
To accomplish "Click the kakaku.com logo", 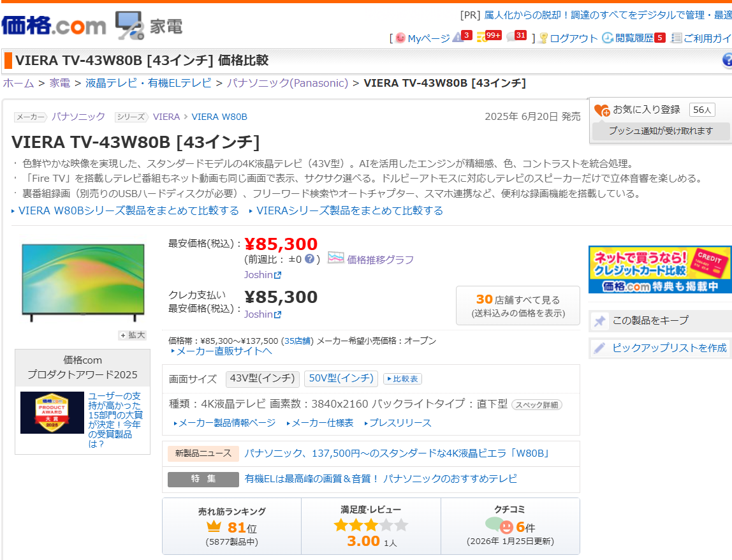I will tap(54, 25).
